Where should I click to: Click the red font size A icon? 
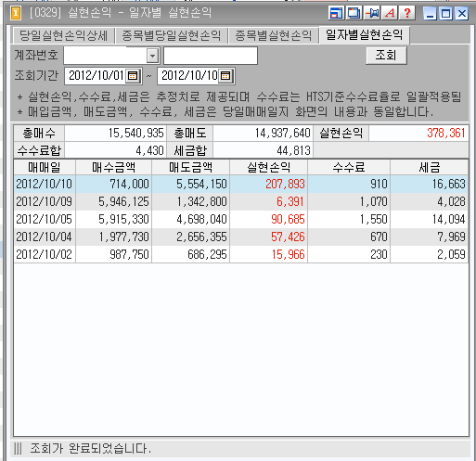[390, 13]
